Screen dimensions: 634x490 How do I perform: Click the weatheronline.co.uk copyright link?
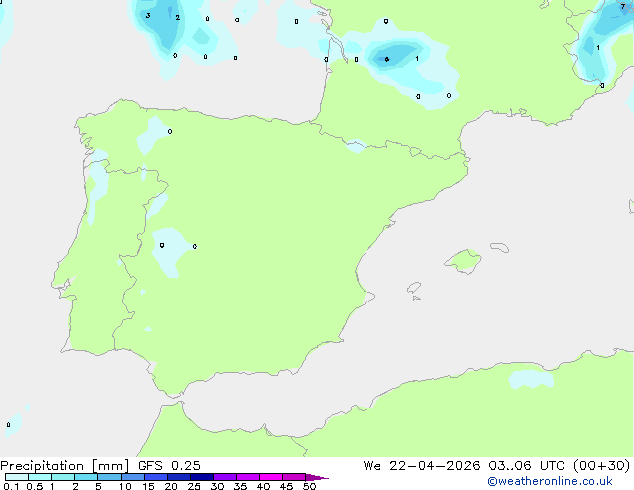[550, 481]
